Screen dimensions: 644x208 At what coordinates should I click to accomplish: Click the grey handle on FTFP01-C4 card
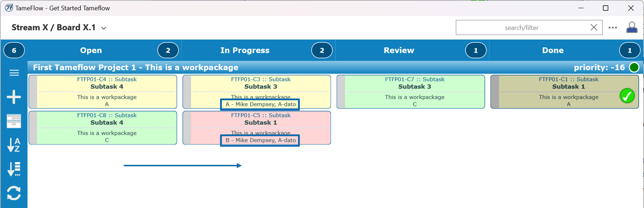pyautogui.click(x=33, y=92)
